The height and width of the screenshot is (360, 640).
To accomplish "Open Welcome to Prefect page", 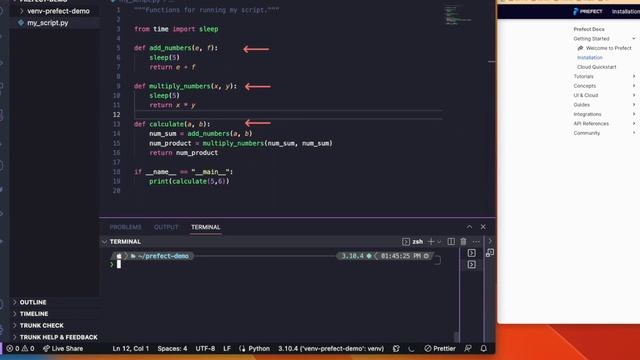I will coord(608,48).
